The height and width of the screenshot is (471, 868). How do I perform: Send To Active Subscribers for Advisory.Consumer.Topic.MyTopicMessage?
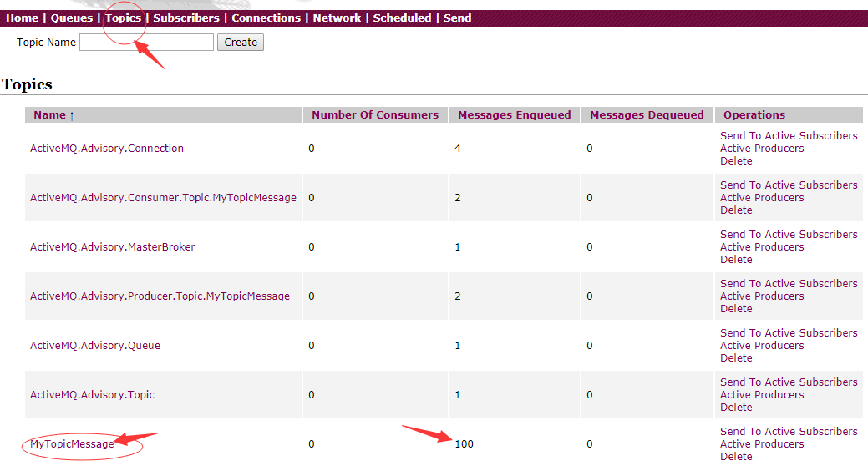point(789,185)
